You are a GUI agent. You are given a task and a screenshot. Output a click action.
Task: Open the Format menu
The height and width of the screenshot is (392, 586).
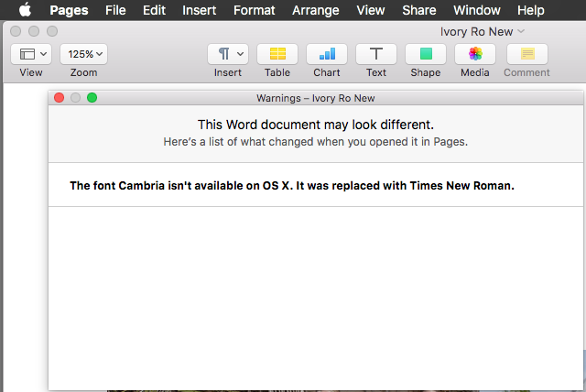tap(255, 10)
